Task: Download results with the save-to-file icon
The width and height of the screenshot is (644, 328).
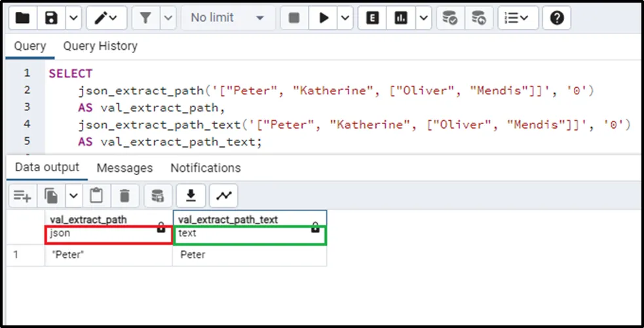Action: pos(191,195)
